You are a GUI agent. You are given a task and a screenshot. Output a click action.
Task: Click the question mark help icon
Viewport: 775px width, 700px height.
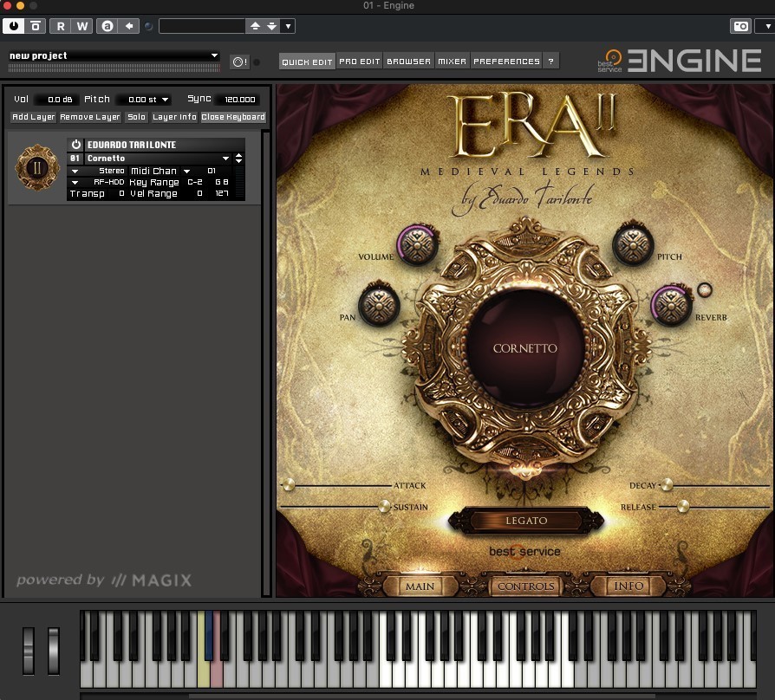pos(552,62)
